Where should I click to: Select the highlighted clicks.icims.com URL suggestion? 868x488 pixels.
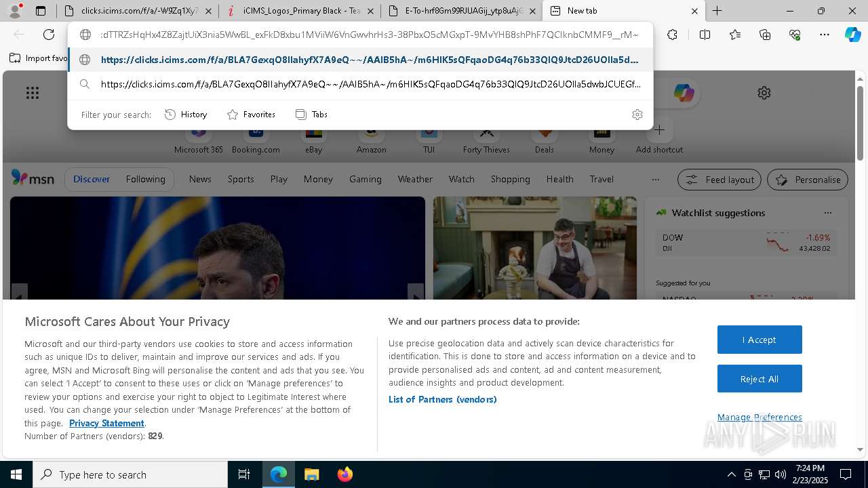(361, 60)
